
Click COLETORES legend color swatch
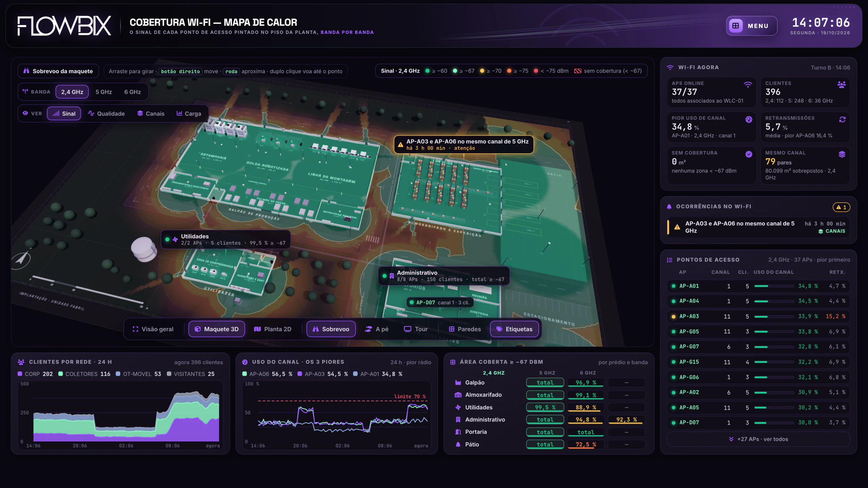pos(61,374)
